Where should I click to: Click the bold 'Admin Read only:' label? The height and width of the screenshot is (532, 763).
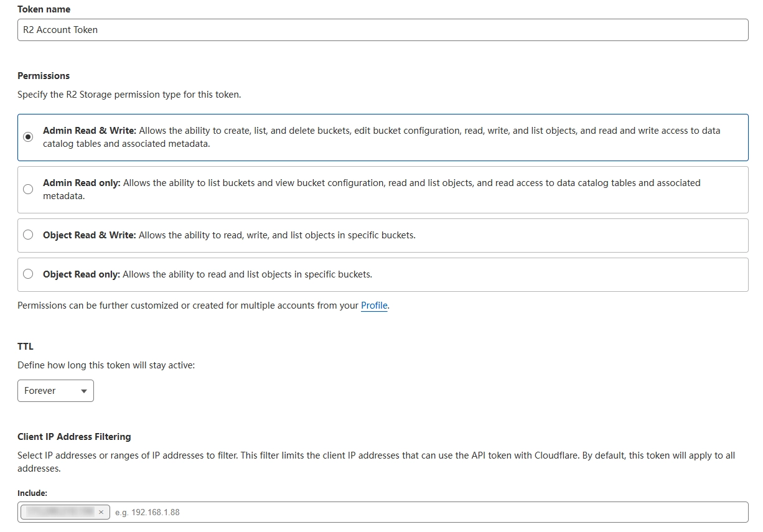[x=81, y=183]
